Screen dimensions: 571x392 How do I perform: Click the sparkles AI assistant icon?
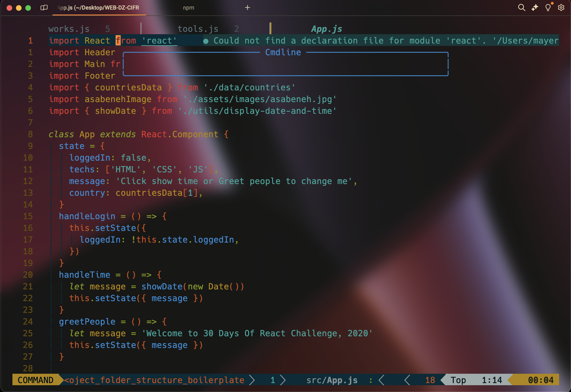click(535, 8)
